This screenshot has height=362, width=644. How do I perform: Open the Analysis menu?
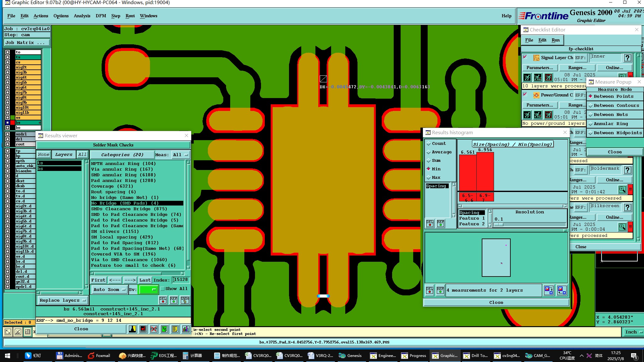tap(82, 16)
